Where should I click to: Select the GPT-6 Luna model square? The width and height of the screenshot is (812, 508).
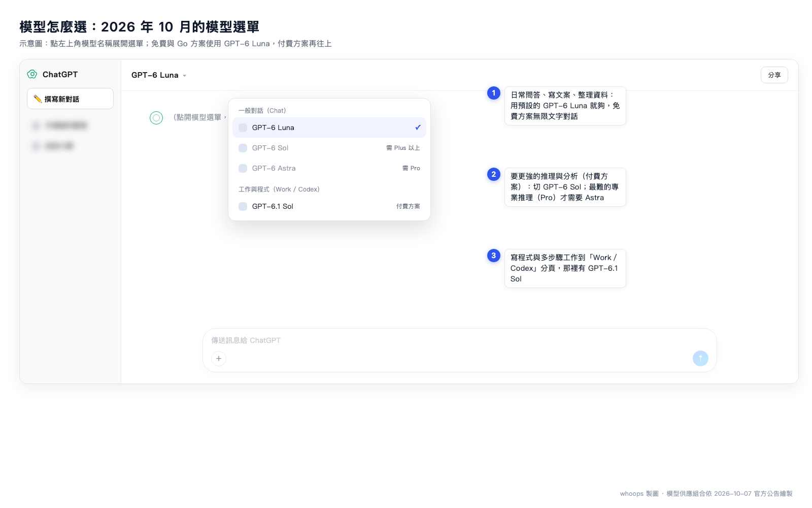point(243,128)
